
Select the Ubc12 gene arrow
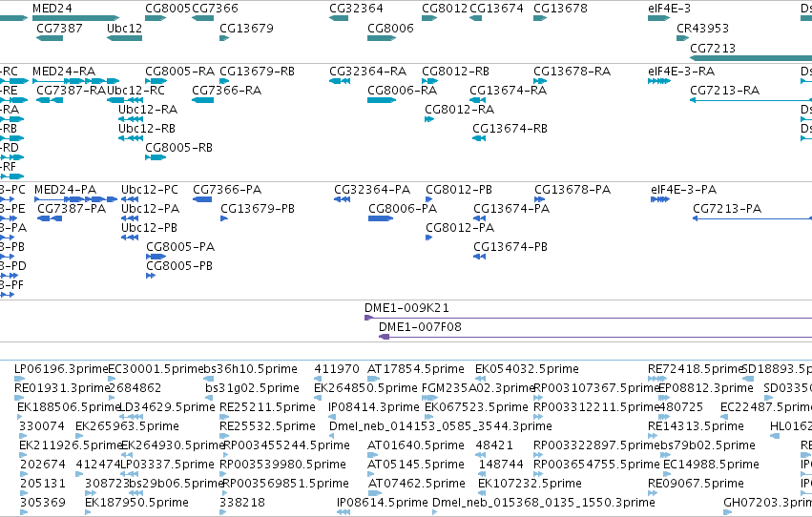pos(124,38)
